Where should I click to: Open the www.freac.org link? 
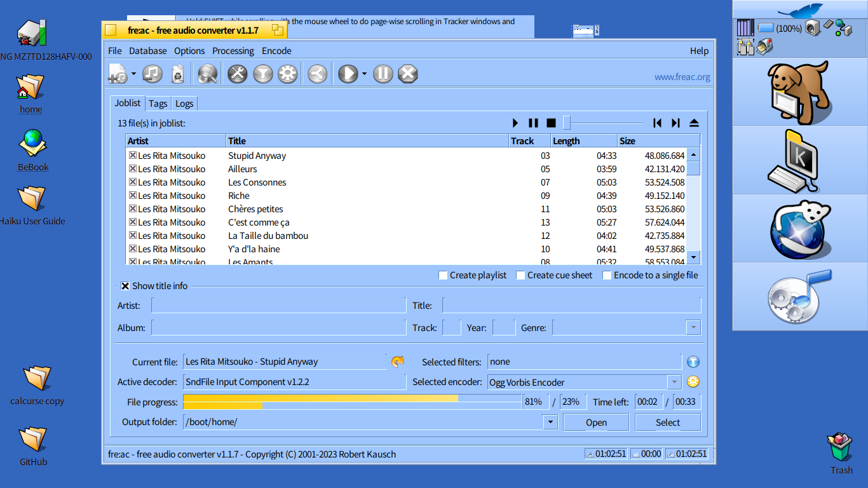682,77
